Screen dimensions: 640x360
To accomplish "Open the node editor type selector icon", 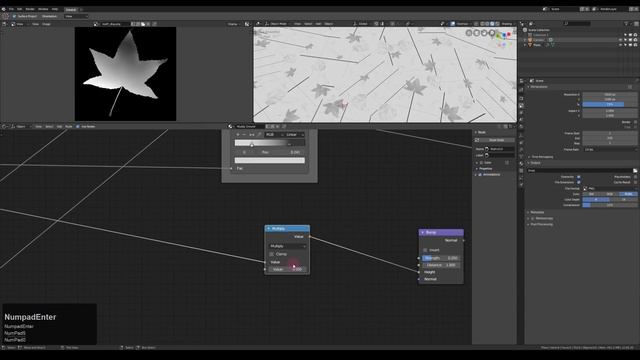I will coord(4,127).
